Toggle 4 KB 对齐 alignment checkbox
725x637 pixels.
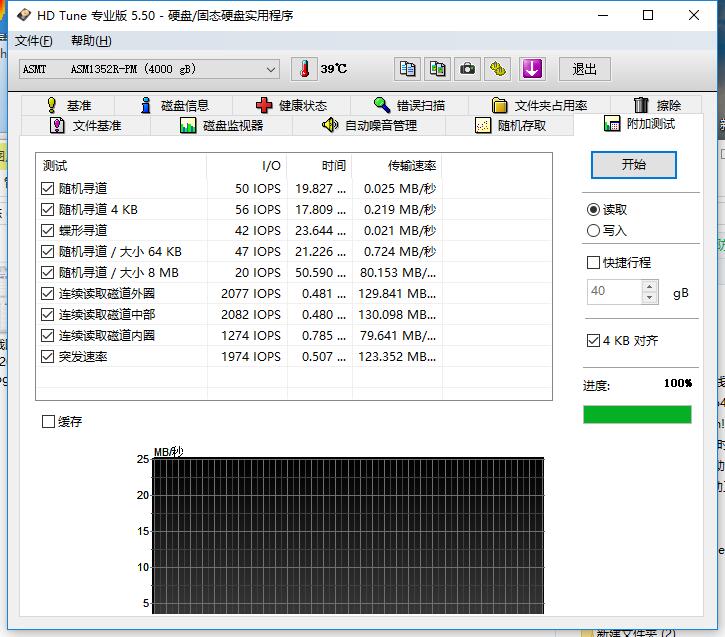(593, 341)
